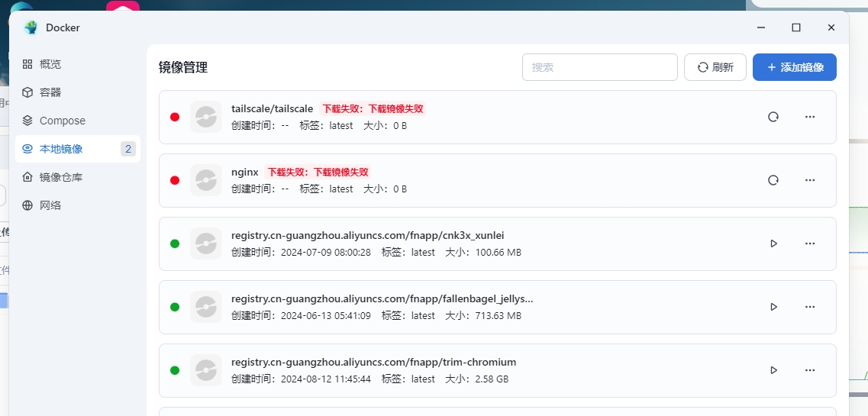868x416 pixels.
Task: Click the red status dot of tailscale/tailscale
Action: point(175,117)
